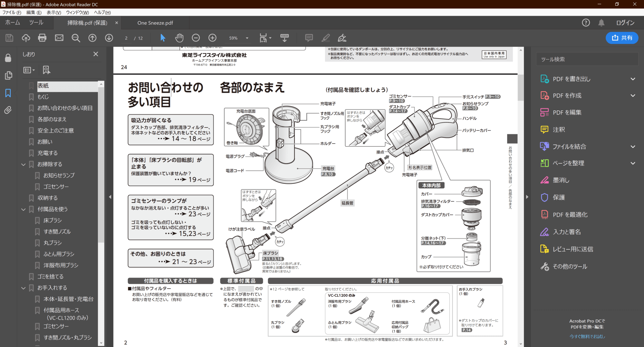This screenshot has height=347, width=644.
Task: Open the 表示 menu
Action: (x=54, y=12)
